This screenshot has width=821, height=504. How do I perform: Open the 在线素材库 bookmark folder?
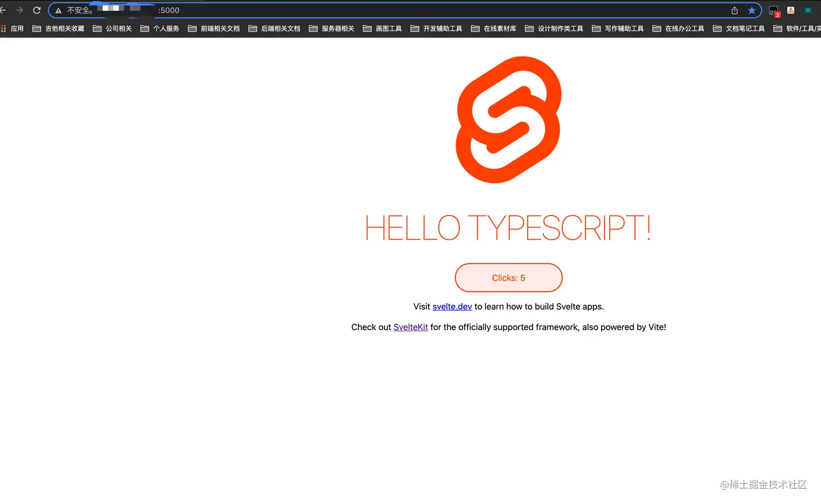(x=494, y=28)
